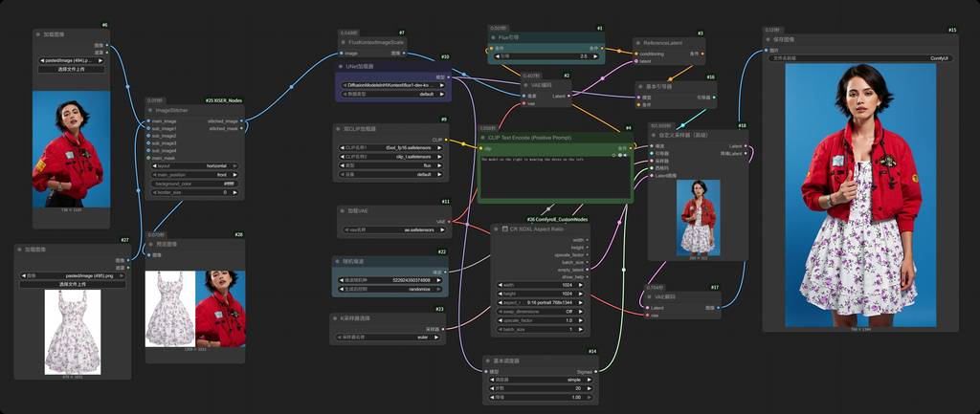Open the 9:16 portrait 768x1344 aspect ratio dropdown
The width and height of the screenshot is (980, 414).
541,302
